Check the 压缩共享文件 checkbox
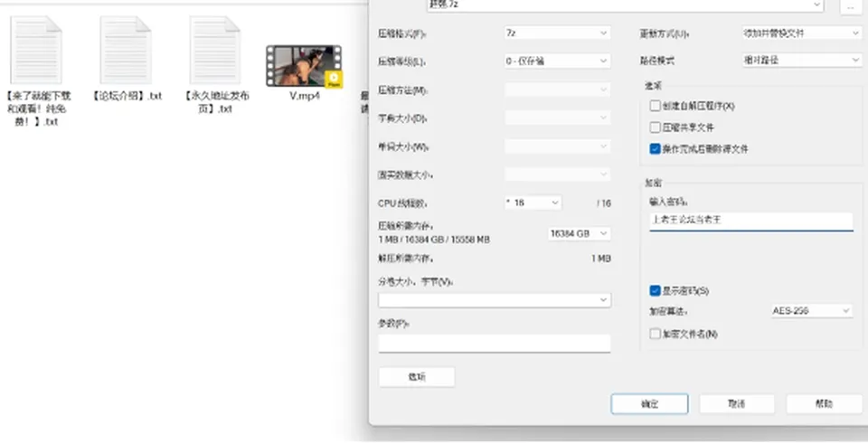 655,127
